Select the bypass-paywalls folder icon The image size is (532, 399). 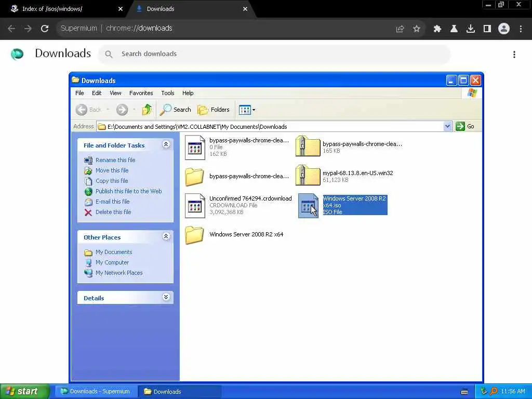click(194, 177)
